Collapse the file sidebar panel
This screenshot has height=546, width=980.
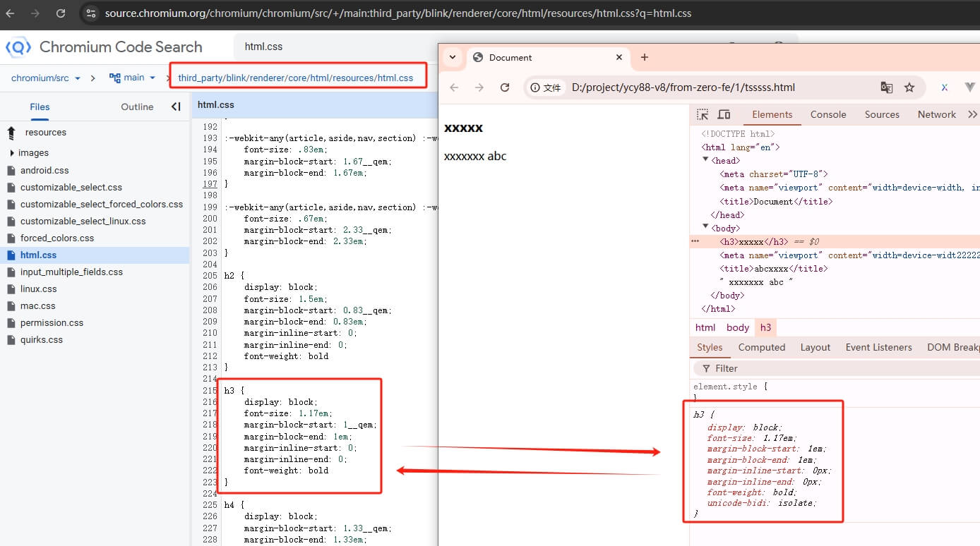[176, 107]
